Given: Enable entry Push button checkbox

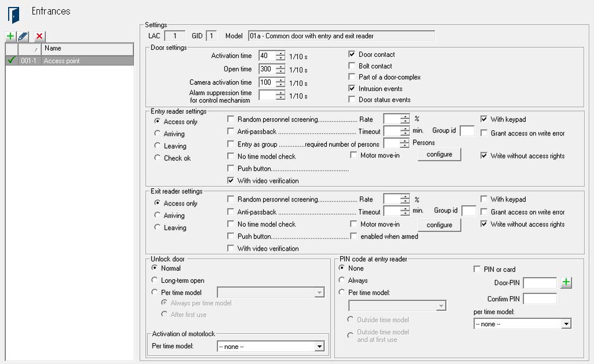Looking at the screenshot, I should click(x=231, y=168).
